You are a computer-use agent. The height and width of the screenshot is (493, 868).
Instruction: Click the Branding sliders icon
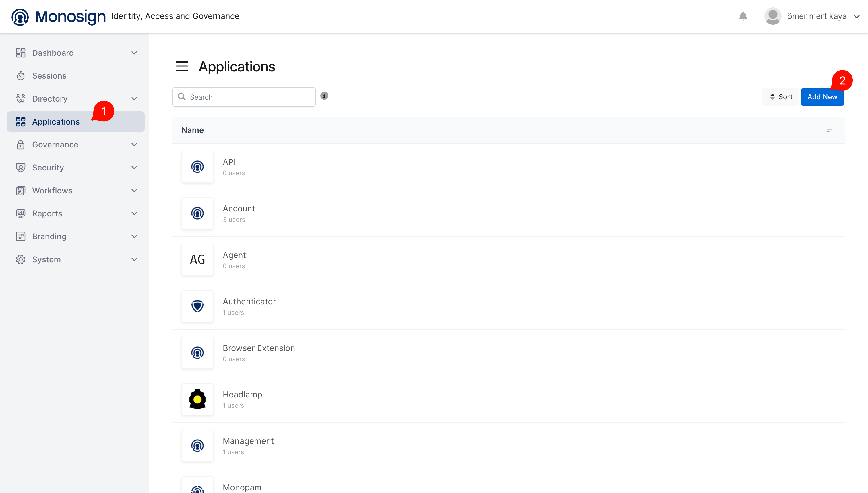(x=21, y=237)
